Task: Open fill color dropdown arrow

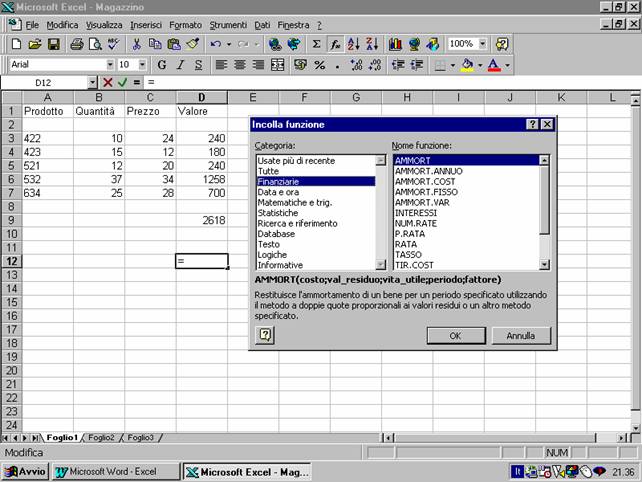Action: pos(480,65)
